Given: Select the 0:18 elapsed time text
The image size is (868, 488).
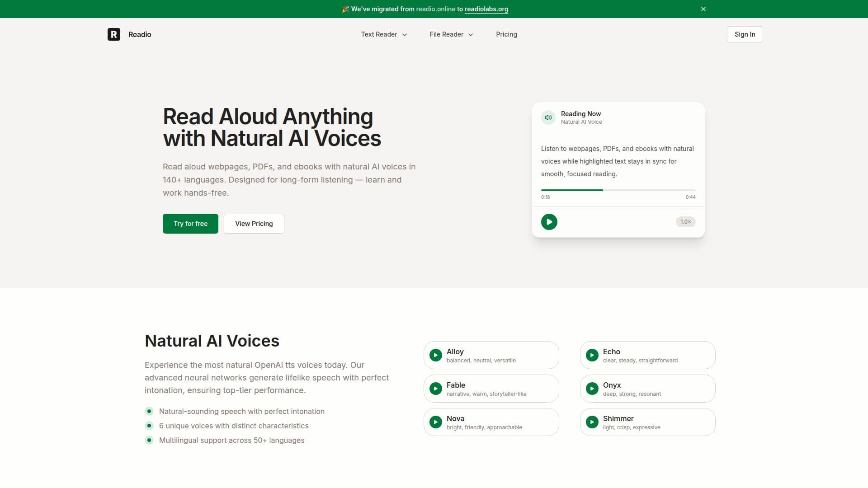Looking at the screenshot, I should [546, 197].
